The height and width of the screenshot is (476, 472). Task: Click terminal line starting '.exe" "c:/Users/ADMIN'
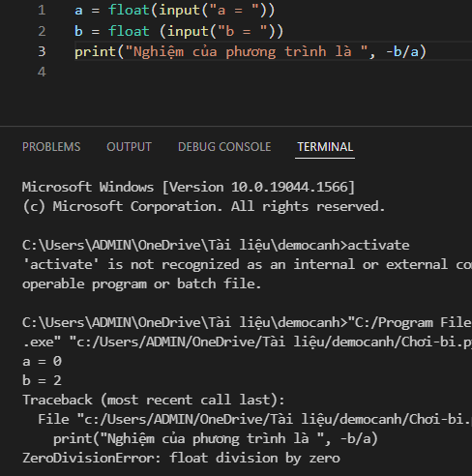tap(247, 342)
